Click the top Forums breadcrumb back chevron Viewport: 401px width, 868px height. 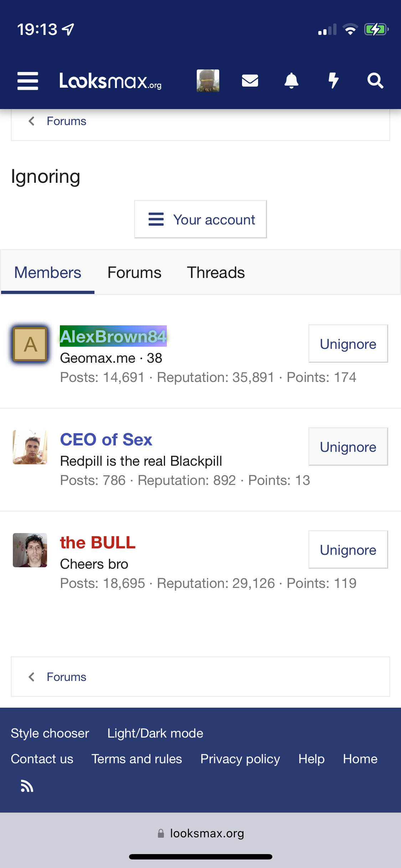pos(31,121)
